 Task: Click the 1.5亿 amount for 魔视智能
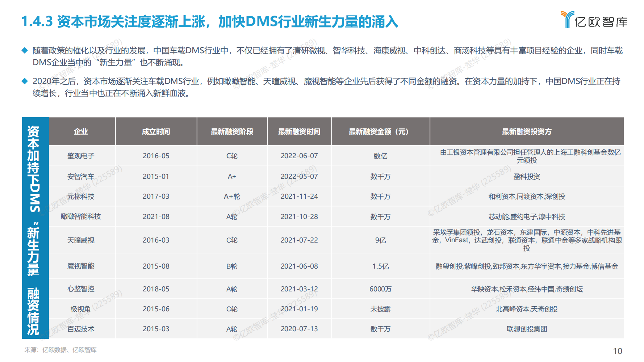click(x=380, y=266)
